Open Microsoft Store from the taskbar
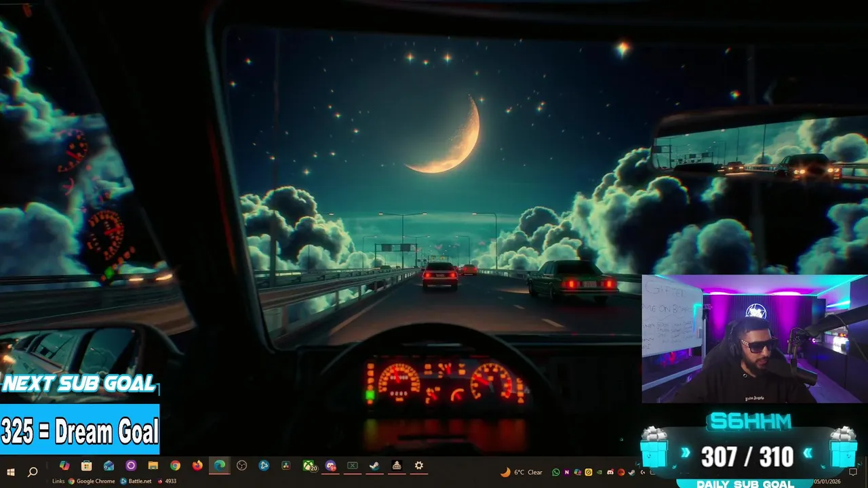The image size is (868, 488). 86,466
